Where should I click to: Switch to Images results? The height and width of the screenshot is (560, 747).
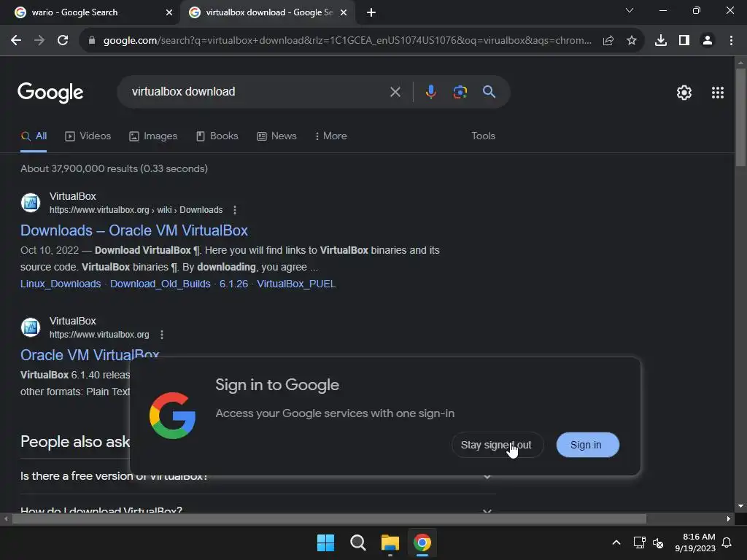pos(153,136)
